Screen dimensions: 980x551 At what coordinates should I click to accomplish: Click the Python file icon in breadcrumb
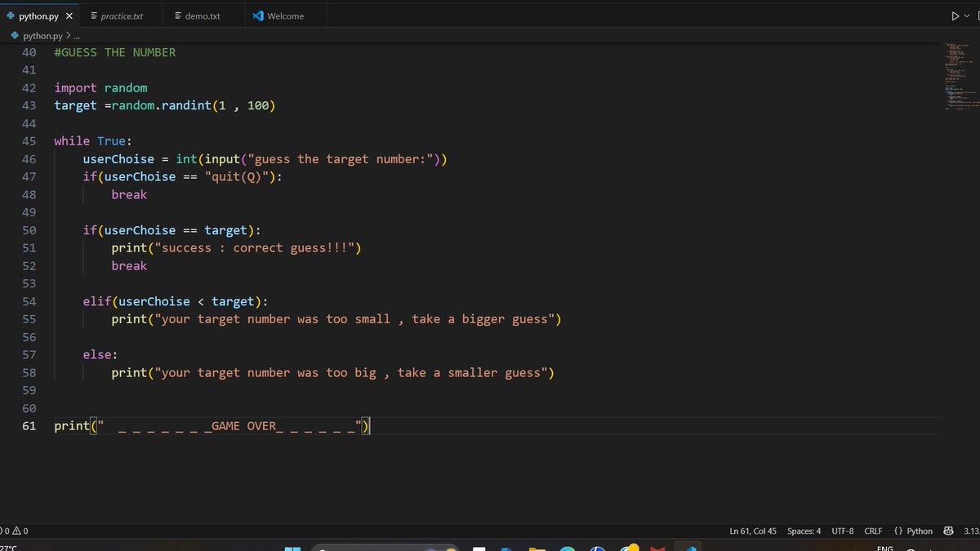(15, 36)
